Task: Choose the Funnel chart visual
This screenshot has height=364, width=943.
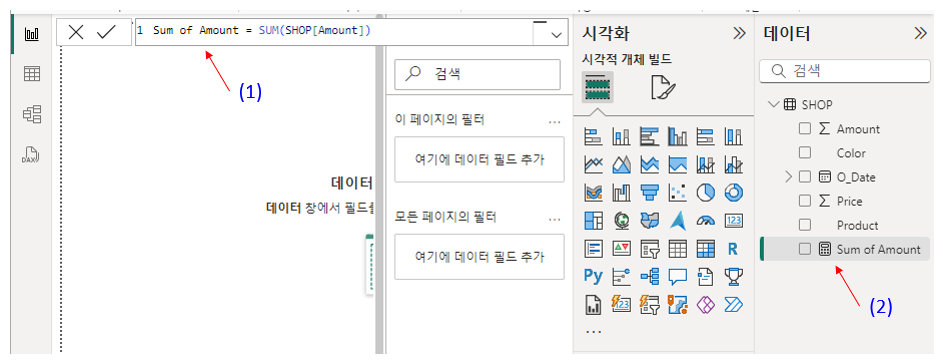Action: click(650, 193)
